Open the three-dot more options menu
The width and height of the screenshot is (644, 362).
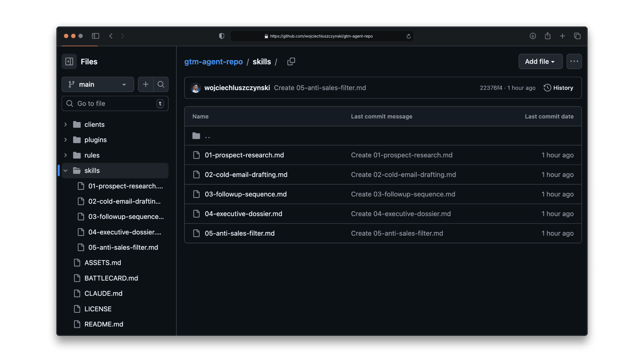click(574, 62)
